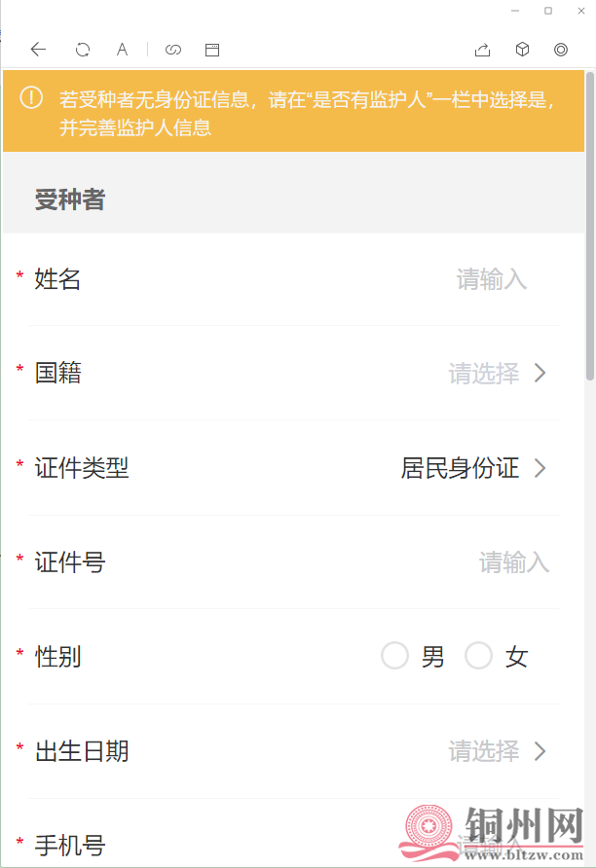The image size is (596, 868).
Task: Open text size settings via the A icon
Action: point(123,49)
